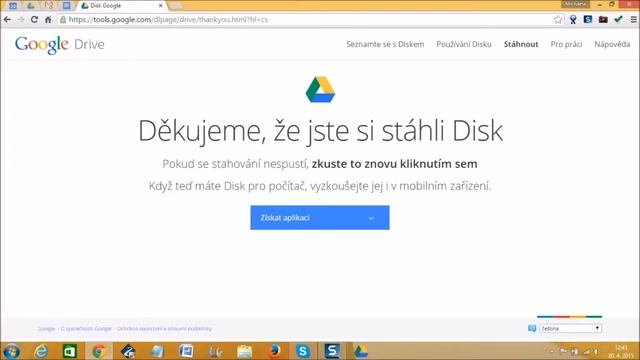Click 'zkuste to znovu kliknutím sem' link

coord(394,164)
